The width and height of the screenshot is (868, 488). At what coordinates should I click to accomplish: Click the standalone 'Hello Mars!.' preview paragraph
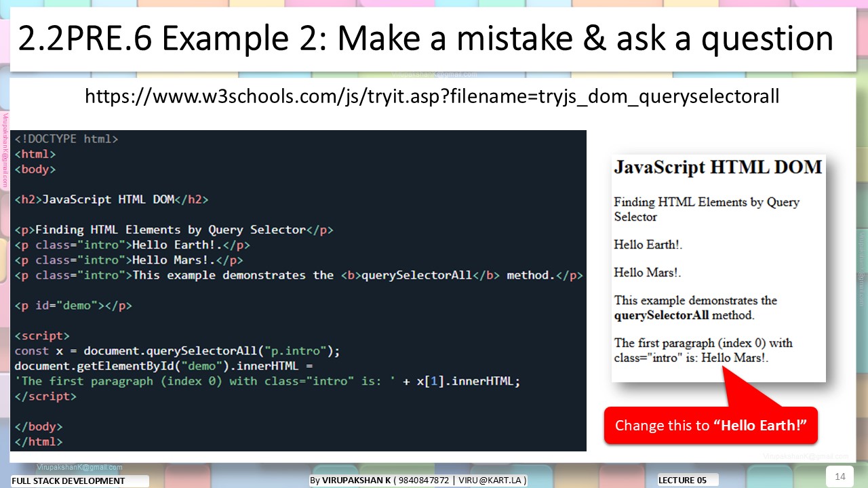[x=648, y=272]
